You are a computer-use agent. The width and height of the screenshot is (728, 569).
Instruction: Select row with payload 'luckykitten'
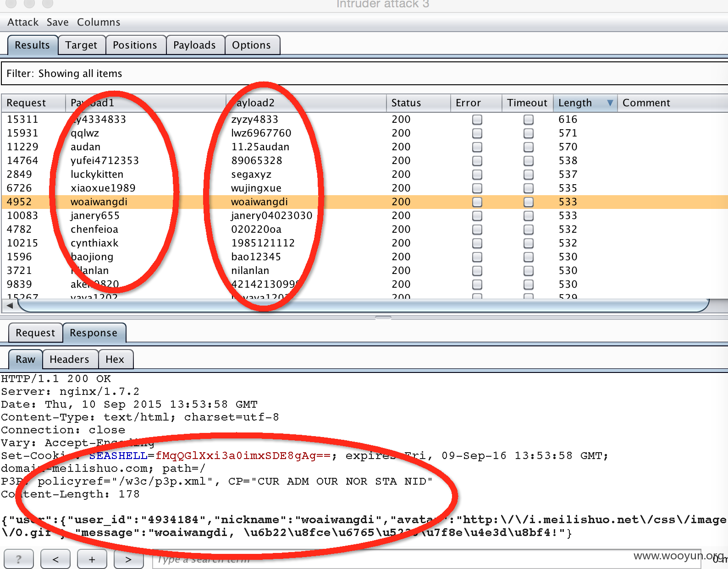(364, 174)
